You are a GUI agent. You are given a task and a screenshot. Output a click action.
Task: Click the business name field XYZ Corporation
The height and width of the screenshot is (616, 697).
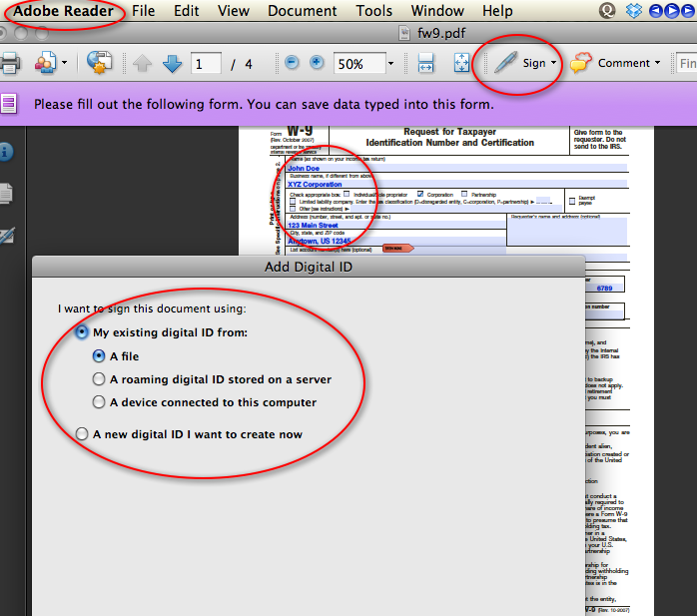[x=457, y=184]
